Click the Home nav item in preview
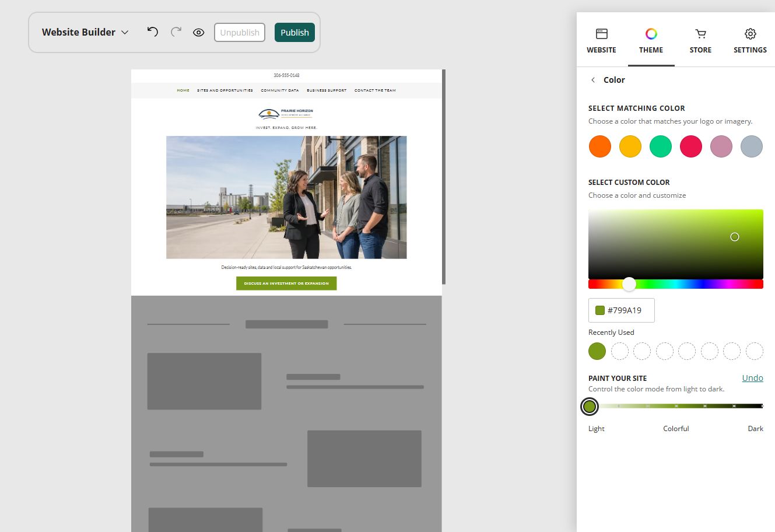The height and width of the screenshot is (532, 775). 183,90
